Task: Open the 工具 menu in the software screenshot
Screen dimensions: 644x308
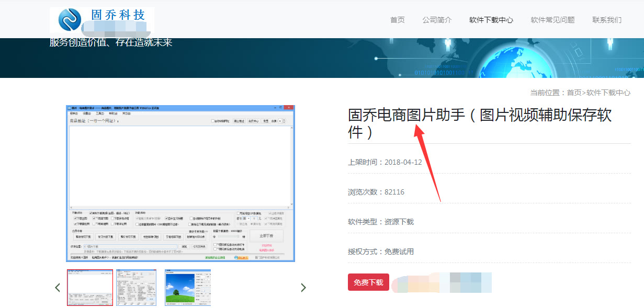Action: point(99,112)
